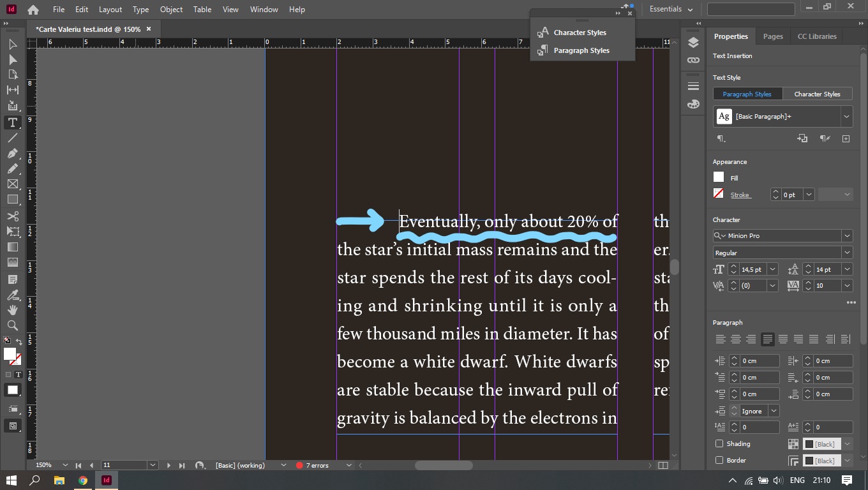The image size is (868, 490).
Task: Select the Scissors tool
Action: [x=12, y=216]
